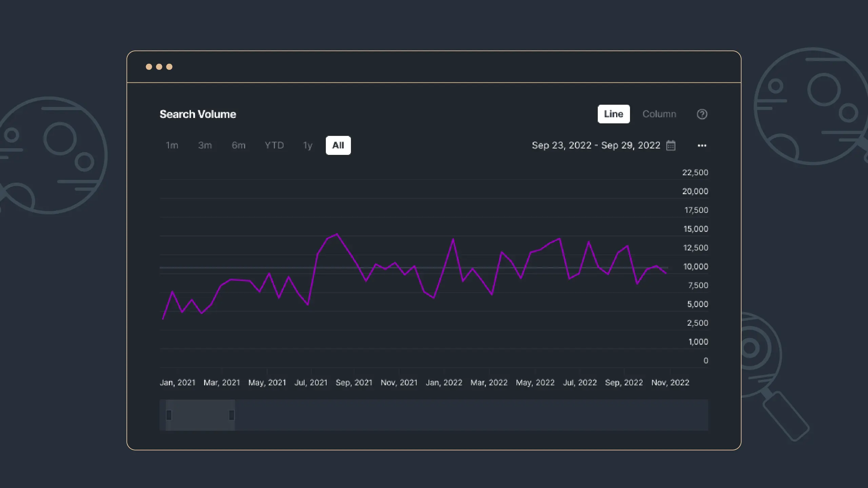Click the left handle of the range slider
This screenshot has height=488, width=868.
pyautogui.click(x=169, y=415)
